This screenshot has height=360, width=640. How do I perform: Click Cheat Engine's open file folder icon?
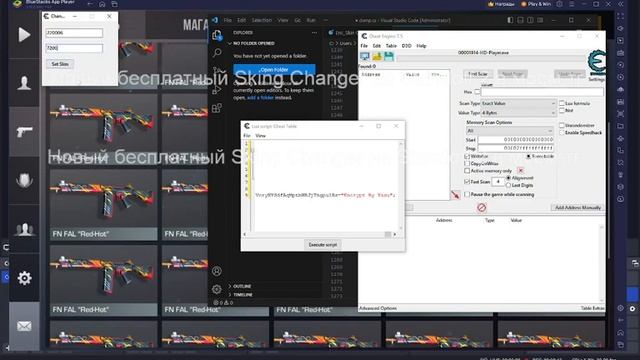(377, 56)
